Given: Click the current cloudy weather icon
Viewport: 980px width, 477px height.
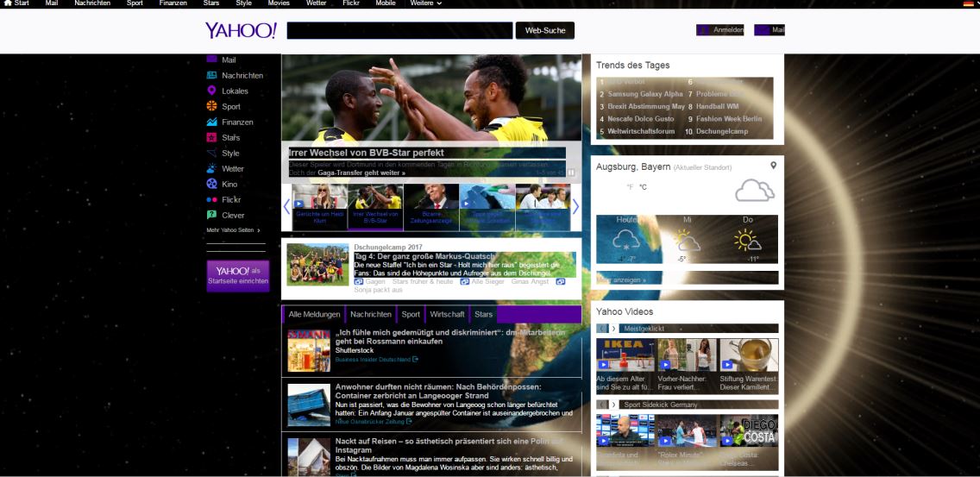Looking at the screenshot, I should pos(754,190).
